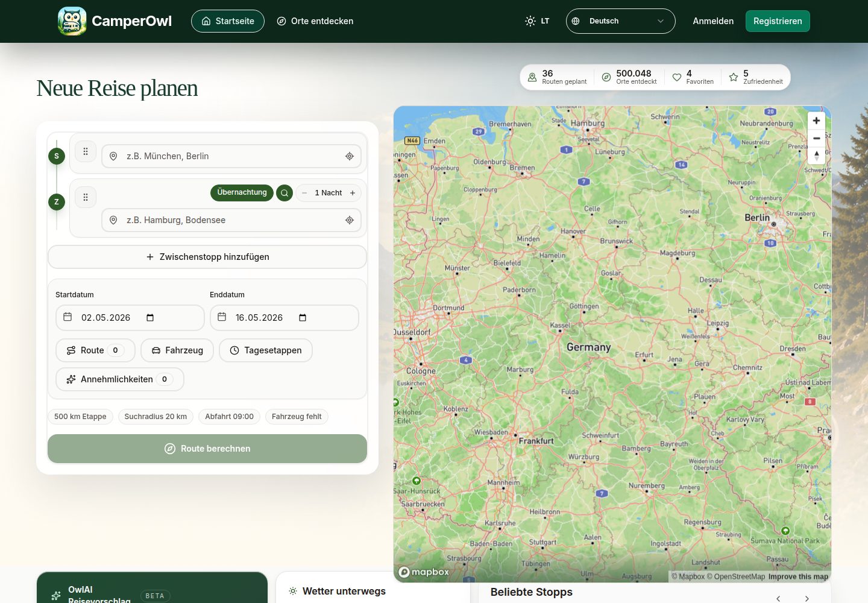Image resolution: width=868 pixels, height=603 pixels.
Task: Expand the Route options
Action: coord(95,350)
